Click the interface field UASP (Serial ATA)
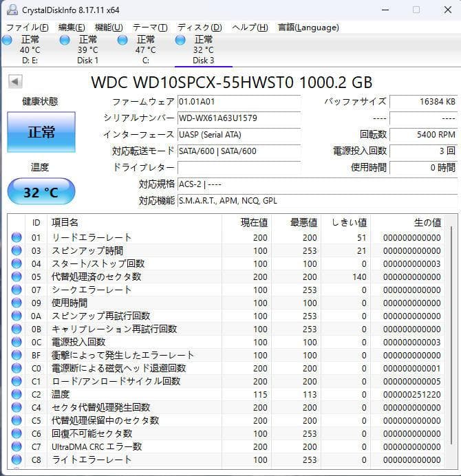461x476 pixels. tap(239, 134)
